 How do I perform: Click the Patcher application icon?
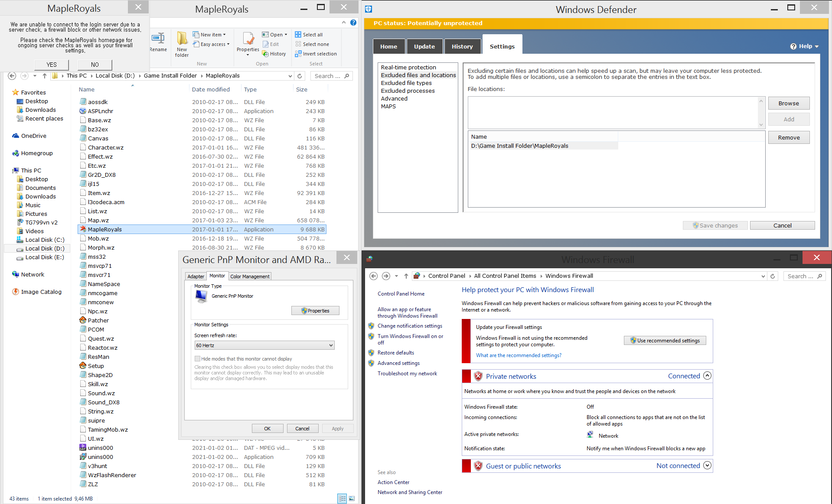(x=83, y=320)
